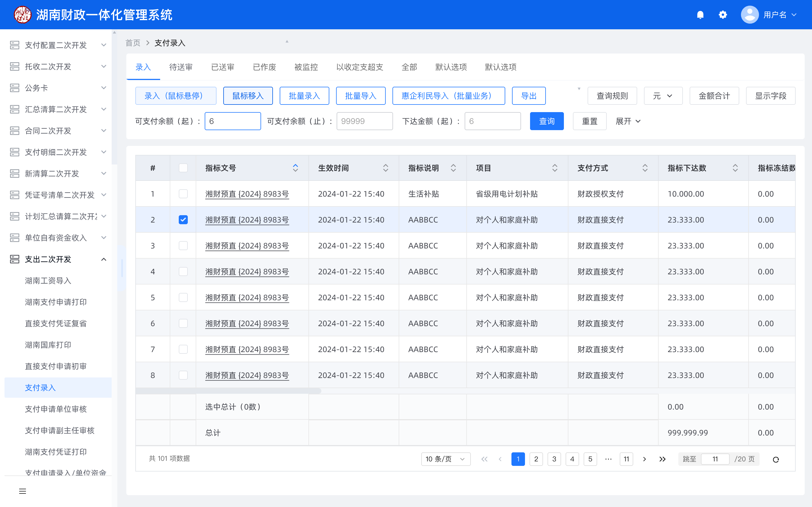
Task: Switch to the 待送审 tab
Action: (x=181, y=67)
